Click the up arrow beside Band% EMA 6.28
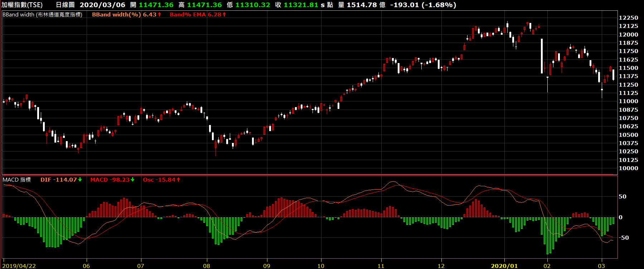644x269 pixels. [x=224, y=15]
